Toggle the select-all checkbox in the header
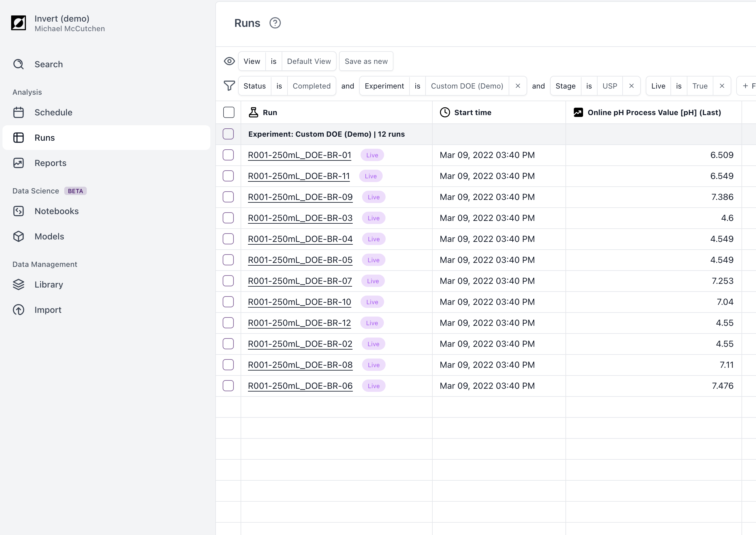Image resolution: width=756 pixels, height=535 pixels. click(x=229, y=112)
